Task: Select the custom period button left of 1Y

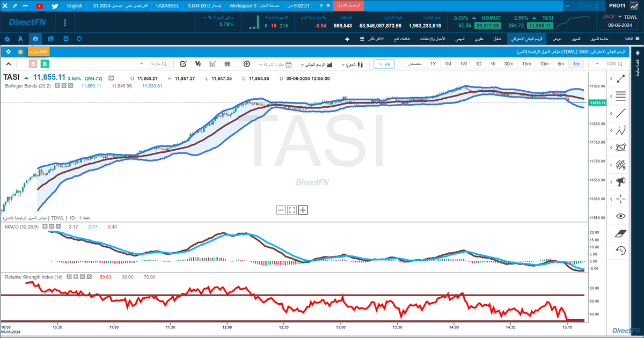Action: (x=414, y=64)
